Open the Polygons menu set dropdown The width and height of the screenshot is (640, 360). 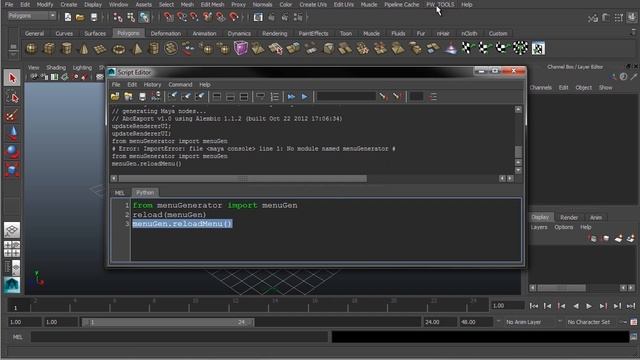tap(31, 16)
